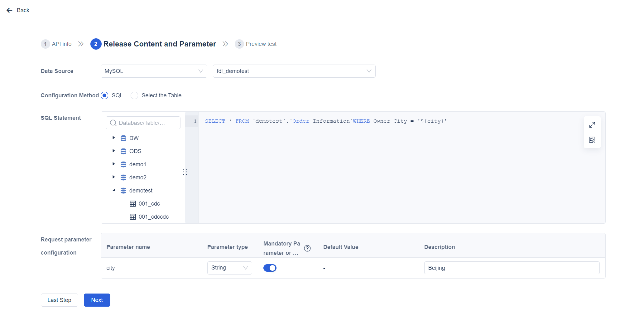Click the SQL preview icon below expand
Image resolution: width=644 pixels, height=311 pixels.
pyautogui.click(x=592, y=140)
